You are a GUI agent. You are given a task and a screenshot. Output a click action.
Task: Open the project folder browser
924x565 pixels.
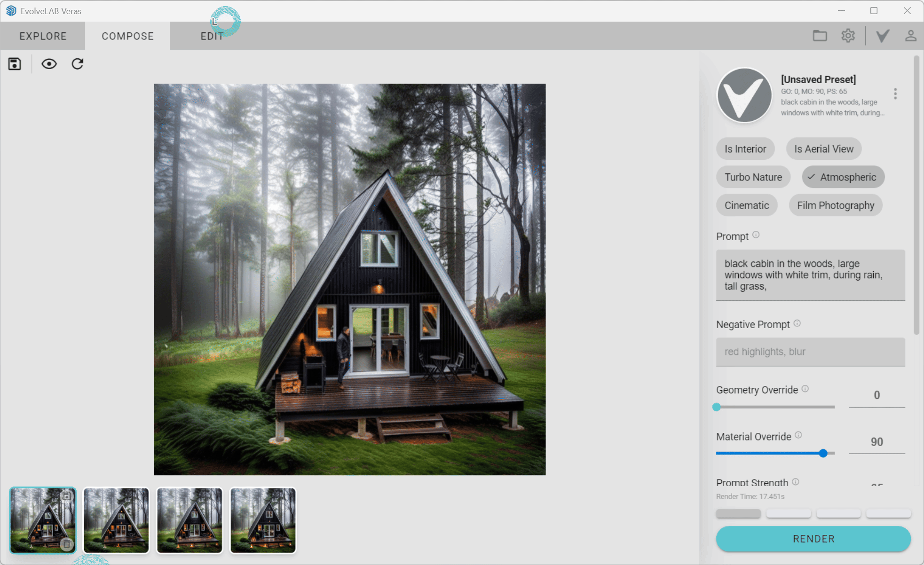point(820,35)
